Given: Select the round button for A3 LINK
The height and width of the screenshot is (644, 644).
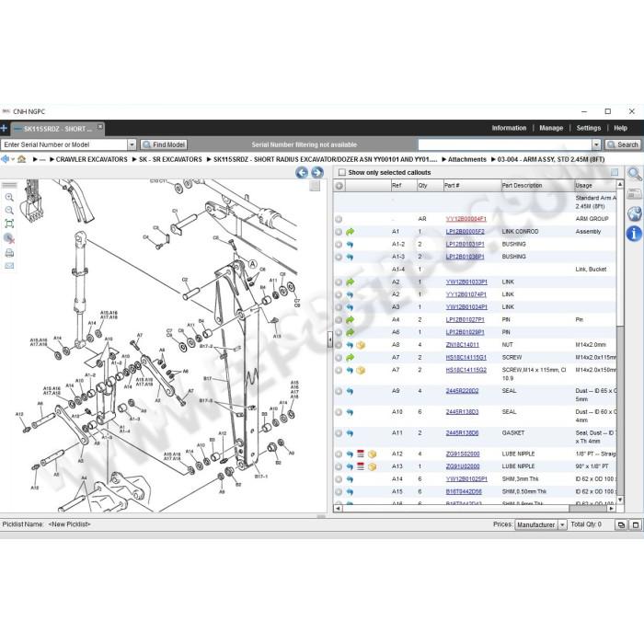Looking at the screenshot, I should tap(339, 307).
